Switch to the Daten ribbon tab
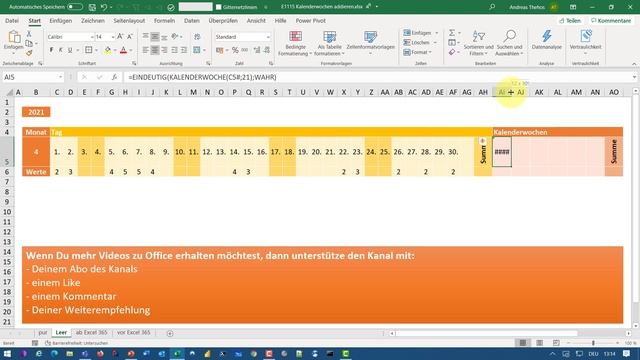 click(191, 20)
